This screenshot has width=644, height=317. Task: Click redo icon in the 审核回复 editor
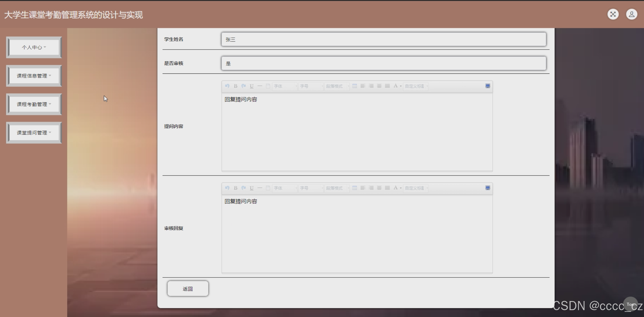[243, 188]
